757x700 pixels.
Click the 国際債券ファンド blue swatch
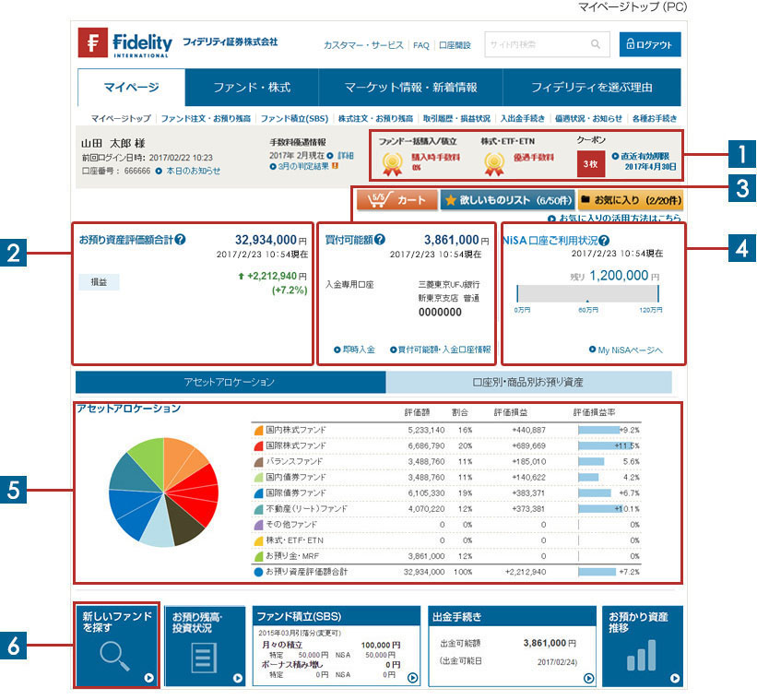(x=258, y=493)
